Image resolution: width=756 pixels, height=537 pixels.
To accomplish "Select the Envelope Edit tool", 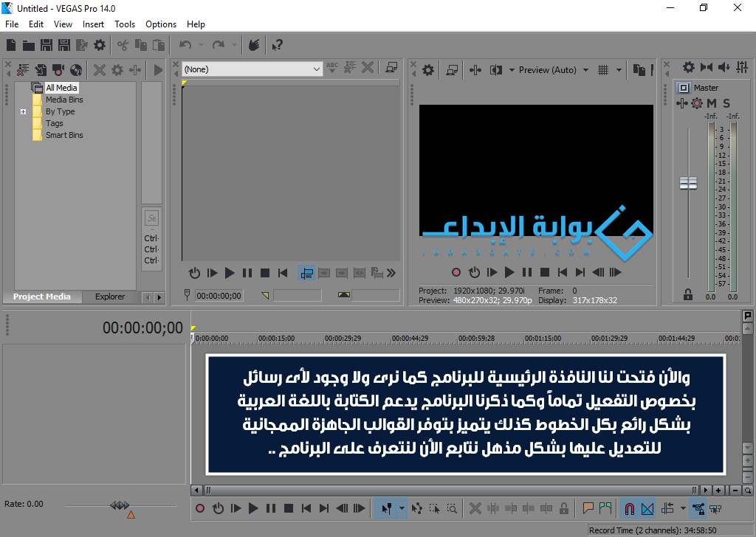I will (417, 508).
